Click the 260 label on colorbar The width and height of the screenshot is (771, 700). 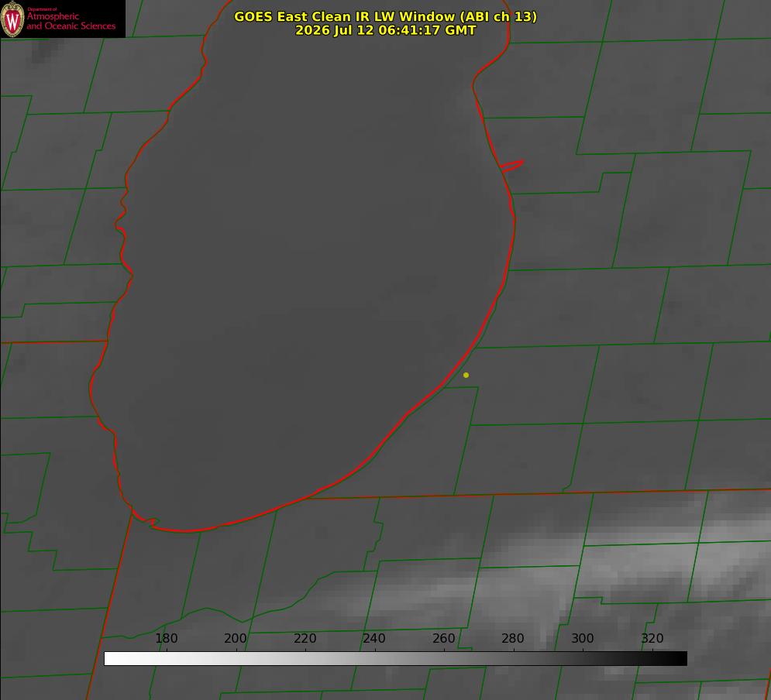[x=443, y=638]
